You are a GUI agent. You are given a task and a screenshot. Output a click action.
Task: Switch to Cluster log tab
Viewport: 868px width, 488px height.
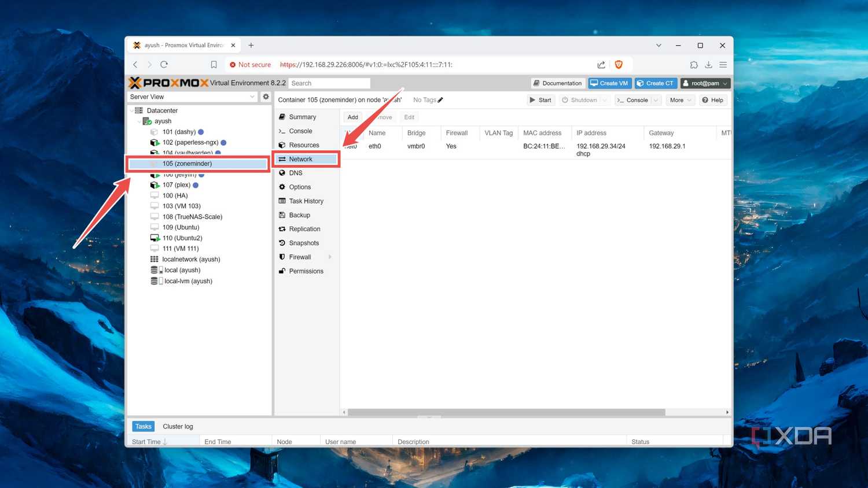pos(178,426)
